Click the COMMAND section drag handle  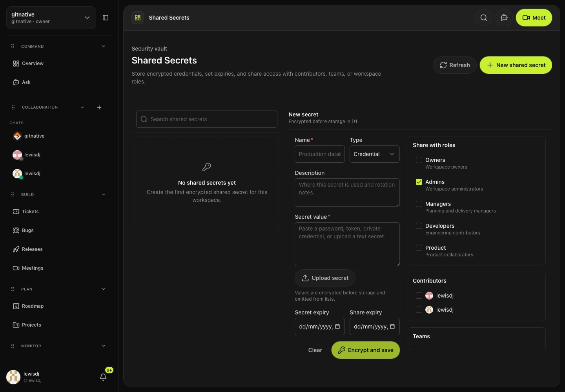point(13,46)
